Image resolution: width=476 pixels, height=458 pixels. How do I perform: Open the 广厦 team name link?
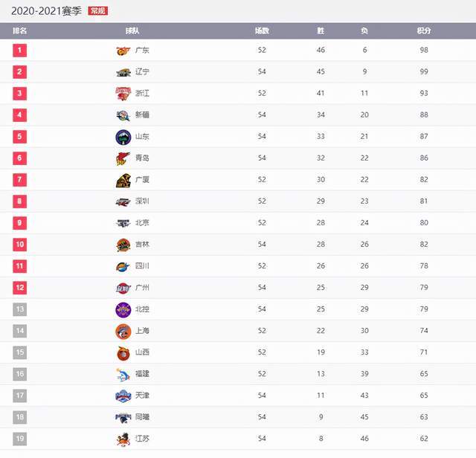pos(142,180)
